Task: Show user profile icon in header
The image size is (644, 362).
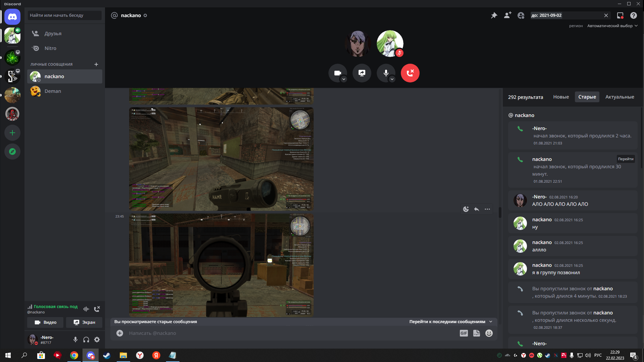Action: pyautogui.click(x=521, y=15)
